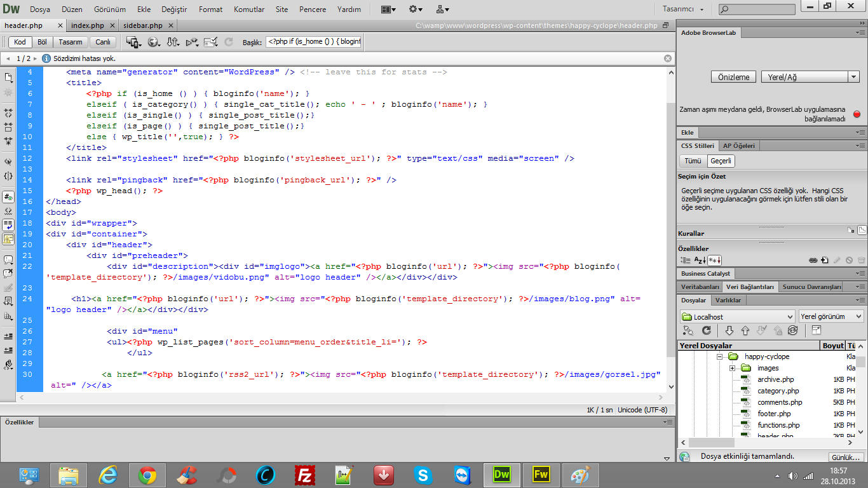Screen dimensions: 868x488
Task: Switch to the Veritabanları tab
Action: 700,287
